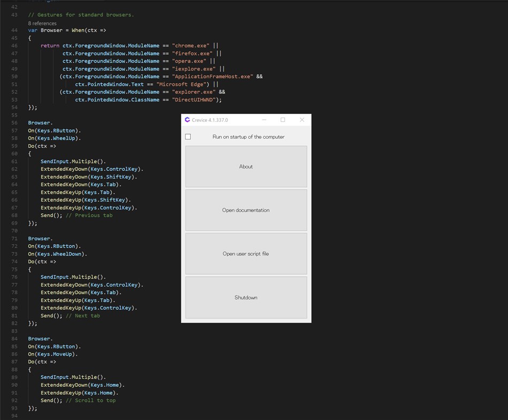
Task: Click Open documentation button
Action: [246, 210]
